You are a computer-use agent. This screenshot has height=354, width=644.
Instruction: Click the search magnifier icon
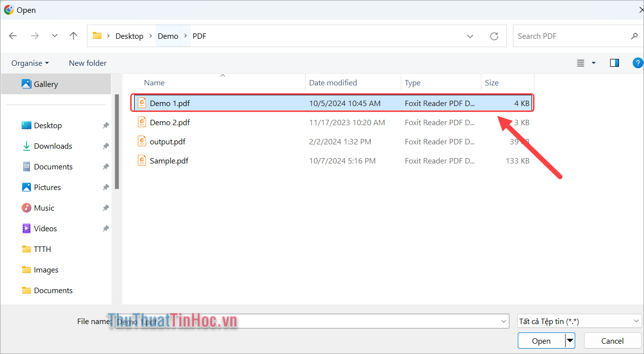click(x=634, y=36)
